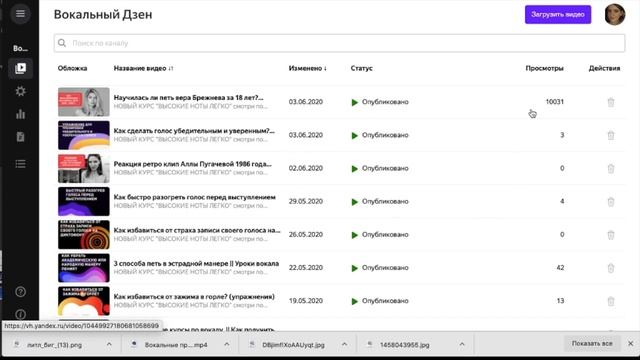The image size is (640, 360).
Task: Delete the '3 способа петь' video
Action: tap(611, 268)
